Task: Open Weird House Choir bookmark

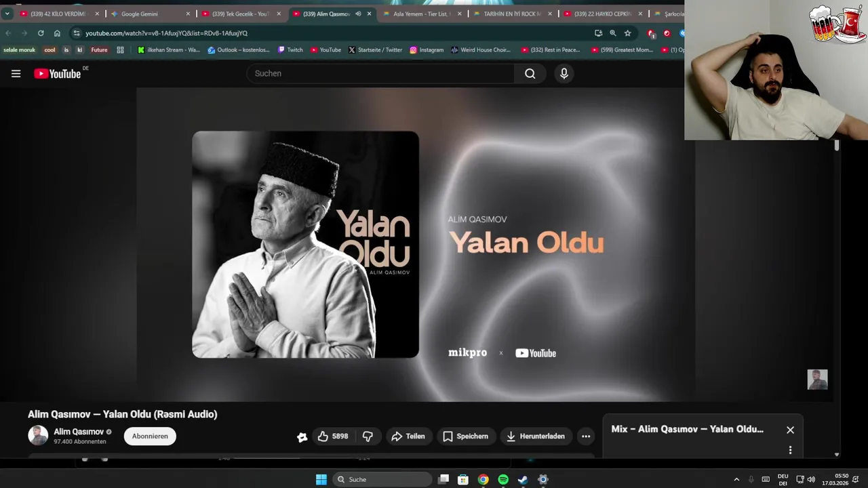Action: pyautogui.click(x=480, y=49)
